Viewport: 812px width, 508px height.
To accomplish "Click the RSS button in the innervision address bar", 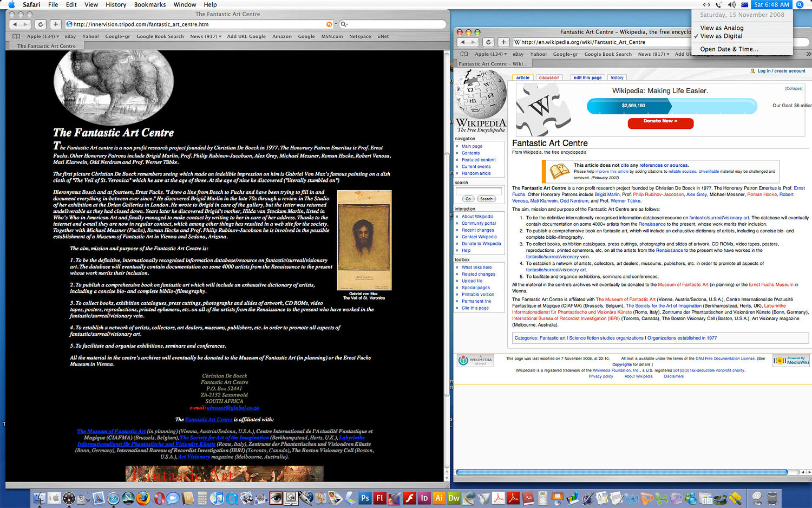I will (329, 24).
